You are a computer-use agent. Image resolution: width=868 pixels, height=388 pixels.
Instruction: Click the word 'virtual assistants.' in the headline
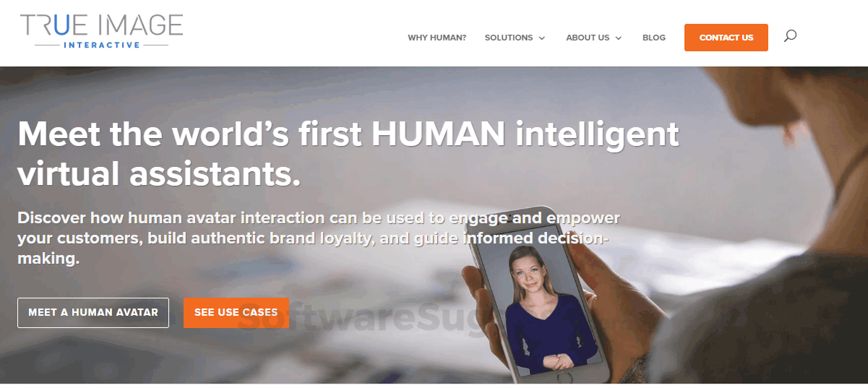coord(159,173)
